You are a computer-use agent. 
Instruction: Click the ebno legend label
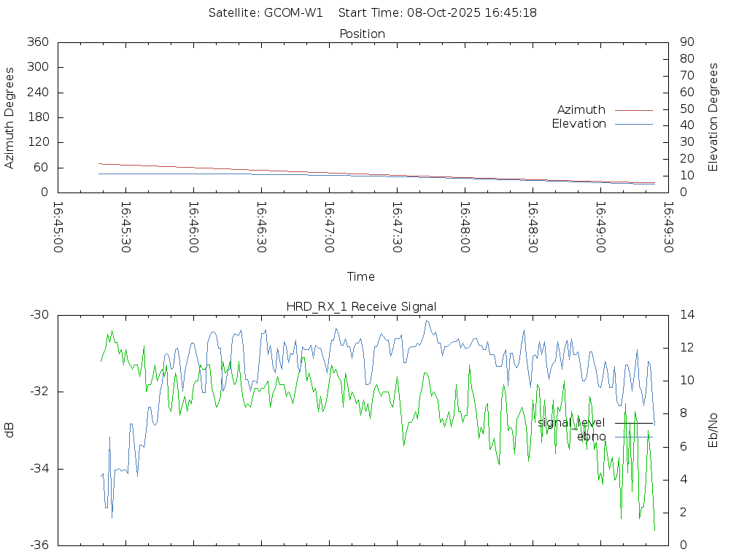click(x=591, y=437)
